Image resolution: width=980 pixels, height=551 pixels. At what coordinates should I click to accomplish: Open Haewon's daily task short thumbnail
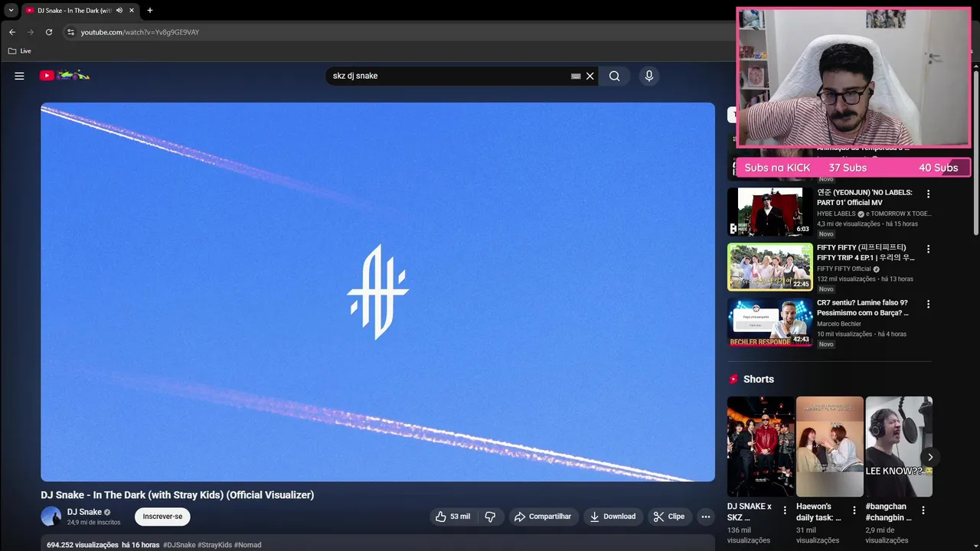click(830, 446)
